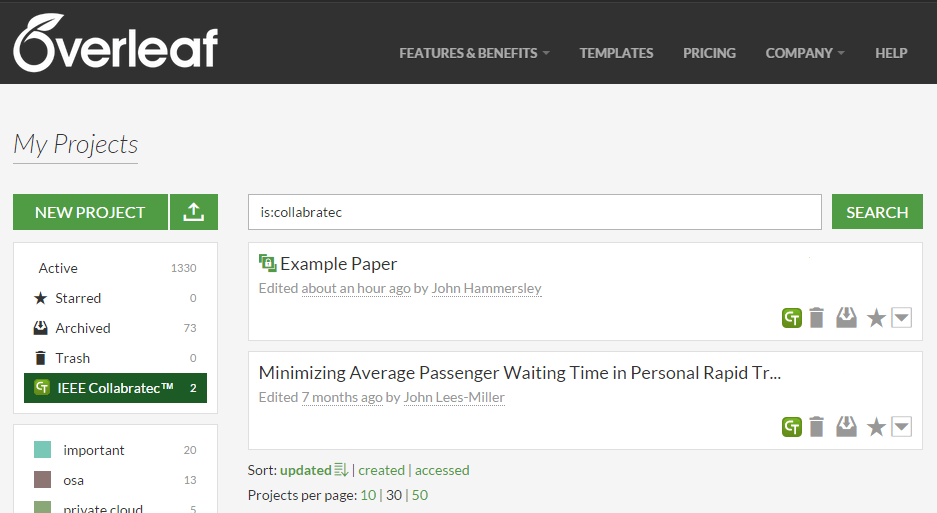
Task: Open the Overleaf logo home link
Action: tap(116, 44)
